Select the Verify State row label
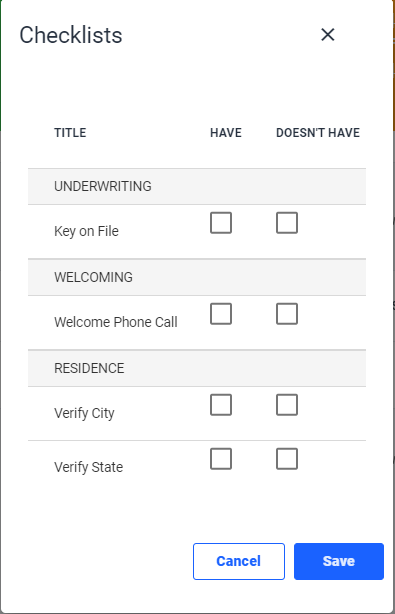395x614 pixels. point(88,467)
